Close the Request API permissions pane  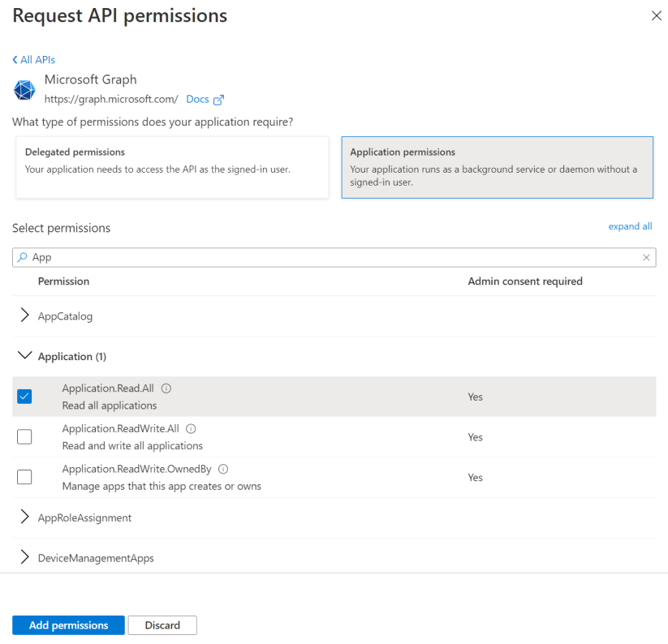(x=656, y=15)
